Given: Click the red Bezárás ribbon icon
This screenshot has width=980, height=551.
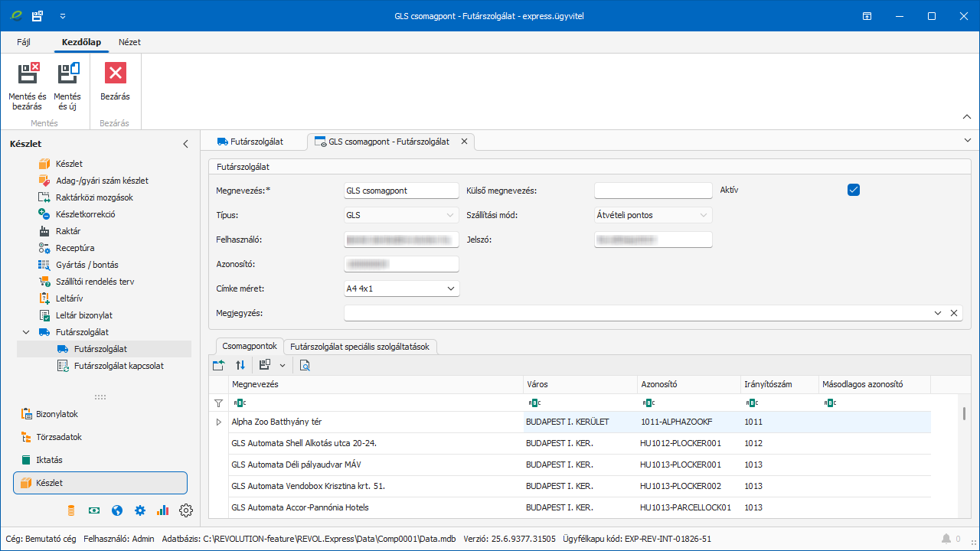Looking at the screenshot, I should coord(115,74).
